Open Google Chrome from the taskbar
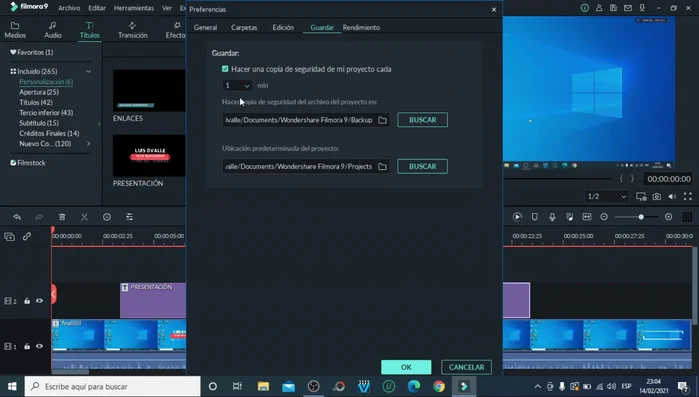 tap(439, 386)
